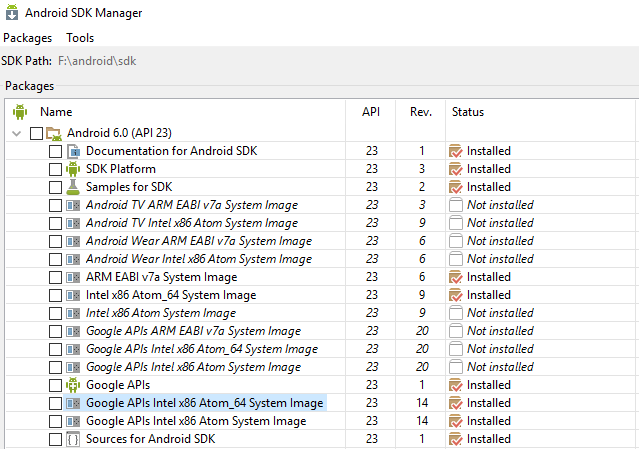Open the Tools menu

(80, 38)
